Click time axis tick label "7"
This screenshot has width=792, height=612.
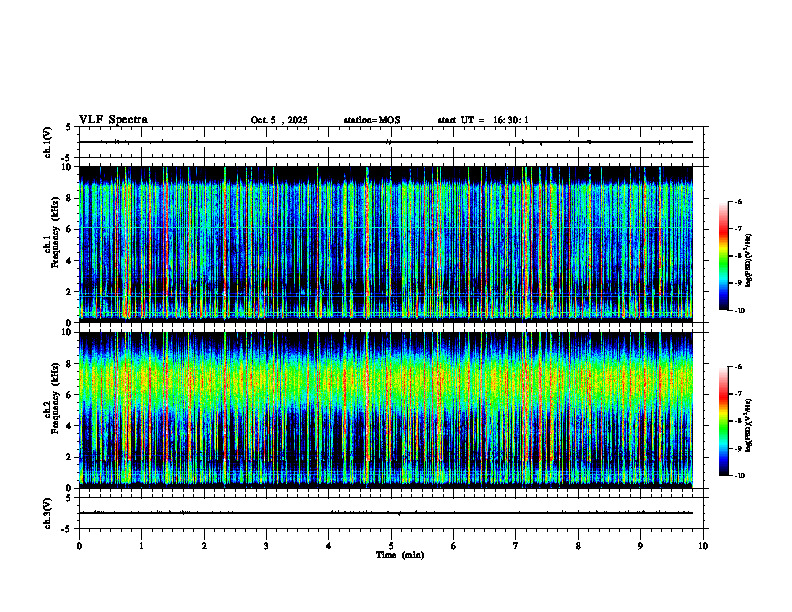tap(516, 546)
